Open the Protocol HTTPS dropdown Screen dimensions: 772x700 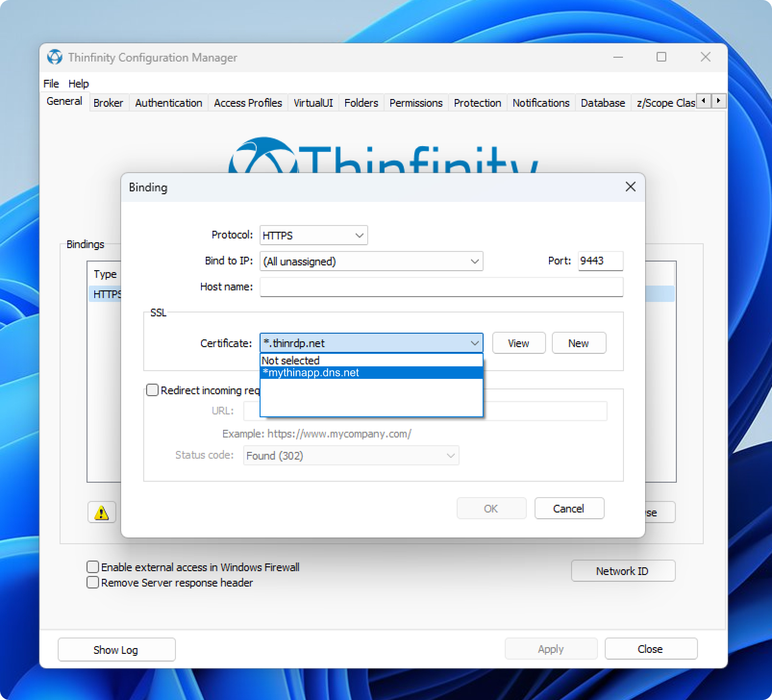[x=313, y=235]
